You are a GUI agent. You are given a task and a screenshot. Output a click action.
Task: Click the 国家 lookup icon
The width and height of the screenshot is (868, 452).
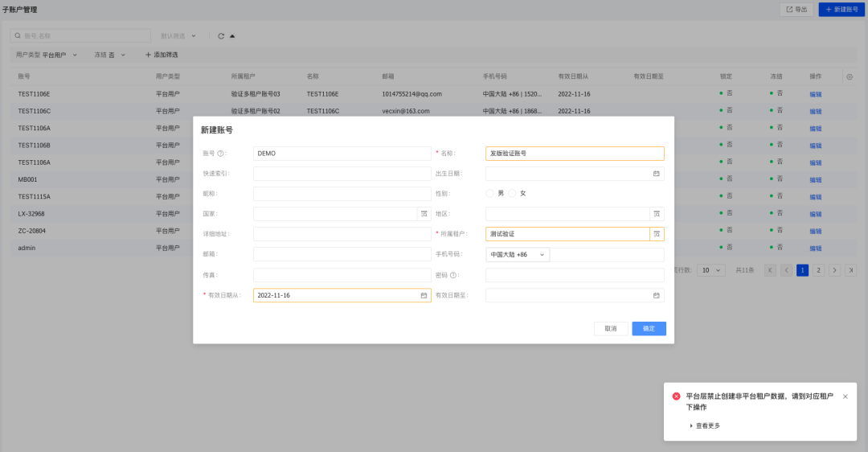point(424,214)
